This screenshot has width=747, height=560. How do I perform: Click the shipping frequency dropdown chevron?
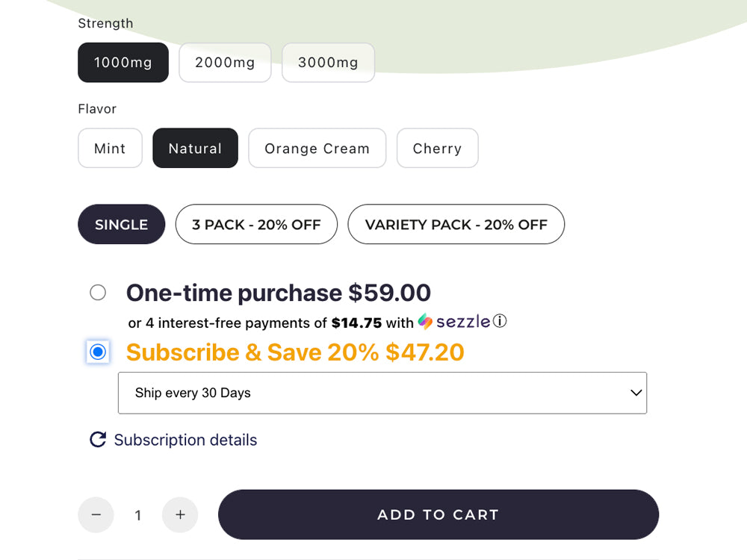tap(636, 393)
